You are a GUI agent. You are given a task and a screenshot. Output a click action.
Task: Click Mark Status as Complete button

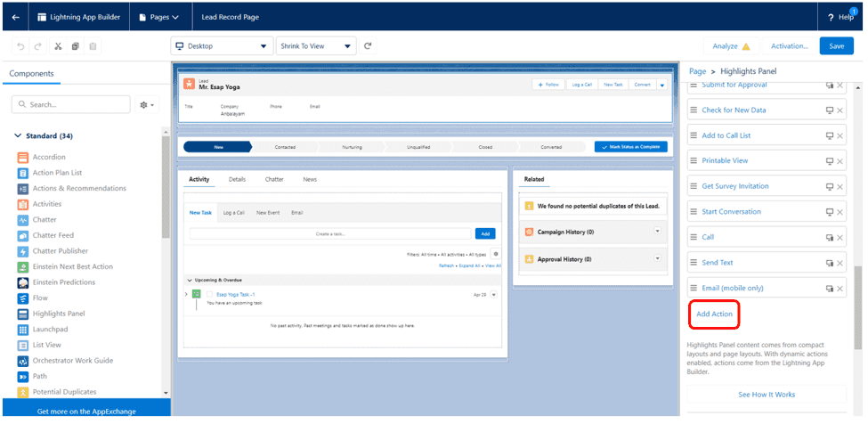[x=631, y=147]
